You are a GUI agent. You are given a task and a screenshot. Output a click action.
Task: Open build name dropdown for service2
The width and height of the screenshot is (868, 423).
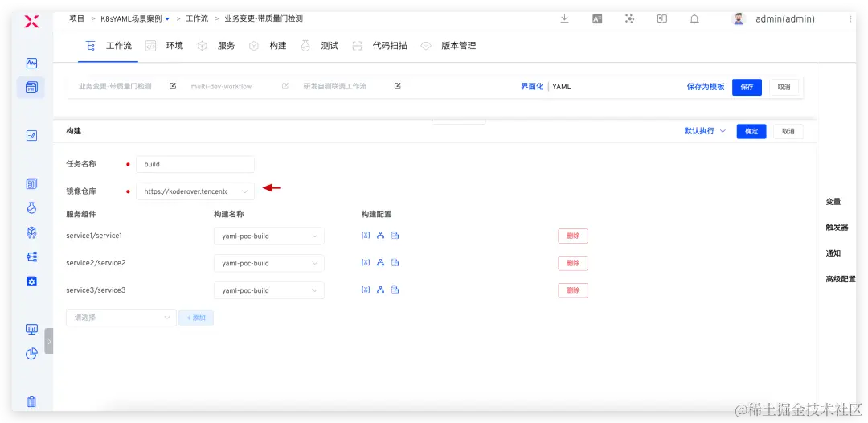tap(269, 263)
